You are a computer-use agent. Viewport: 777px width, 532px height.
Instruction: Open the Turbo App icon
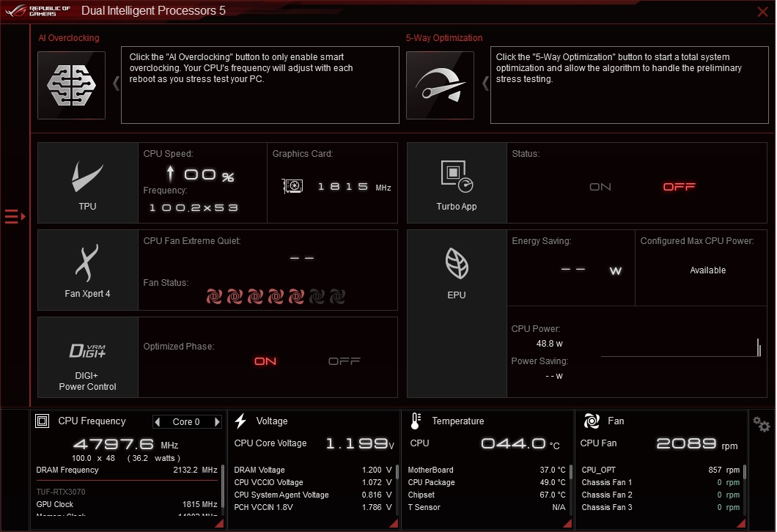(x=457, y=182)
